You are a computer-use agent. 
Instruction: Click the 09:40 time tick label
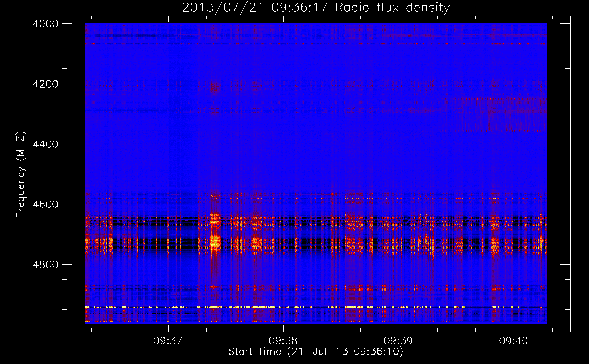(514, 341)
